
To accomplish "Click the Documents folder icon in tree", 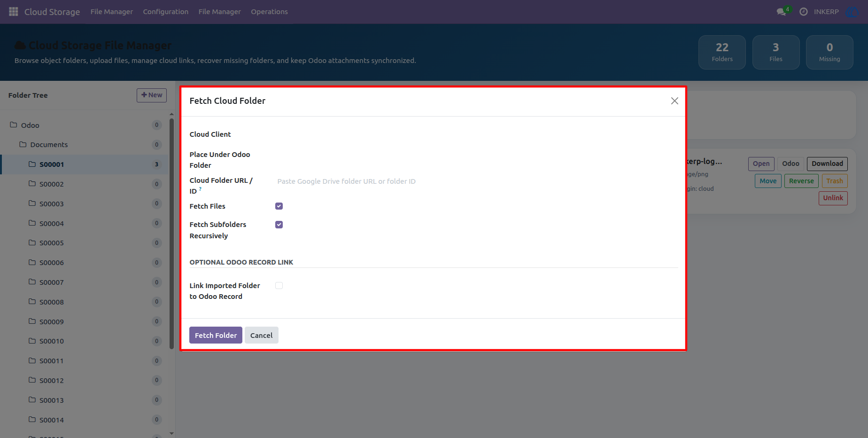I will click(x=23, y=144).
